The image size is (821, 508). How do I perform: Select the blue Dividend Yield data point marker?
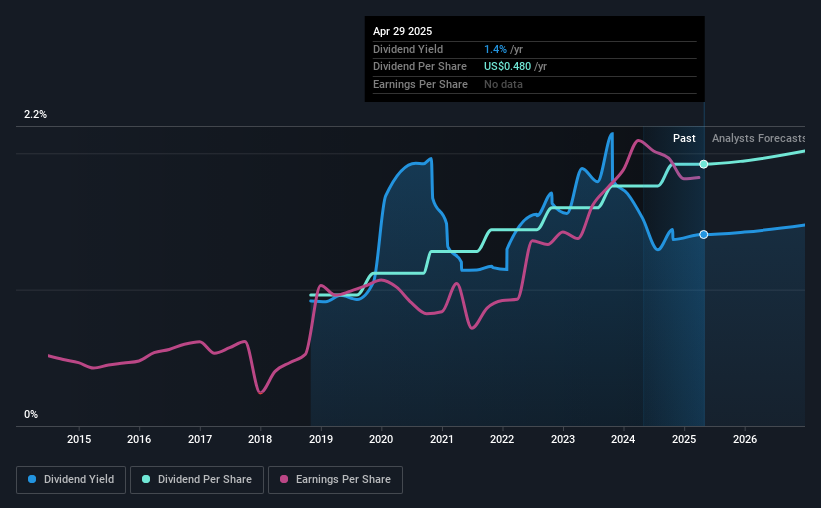(x=704, y=235)
